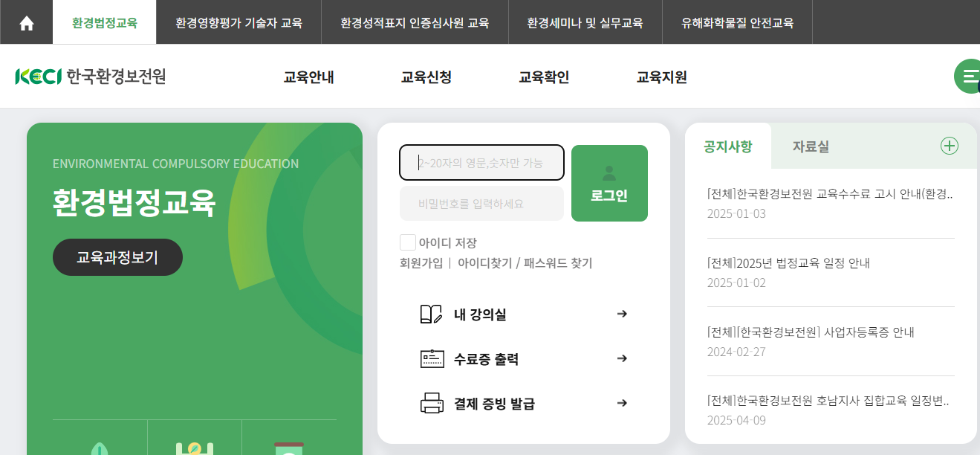Click the ID input field

tap(481, 162)
